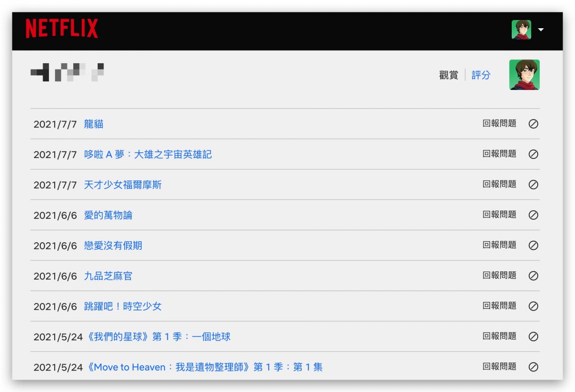Switch to the 評分 tab
The image size is (575, 392).
[x=481, y=75]
